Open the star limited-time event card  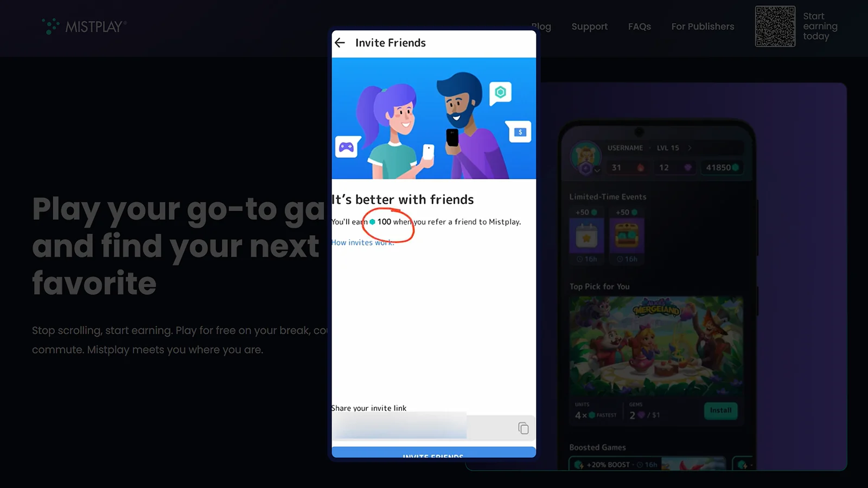click(x=586, y=236)
